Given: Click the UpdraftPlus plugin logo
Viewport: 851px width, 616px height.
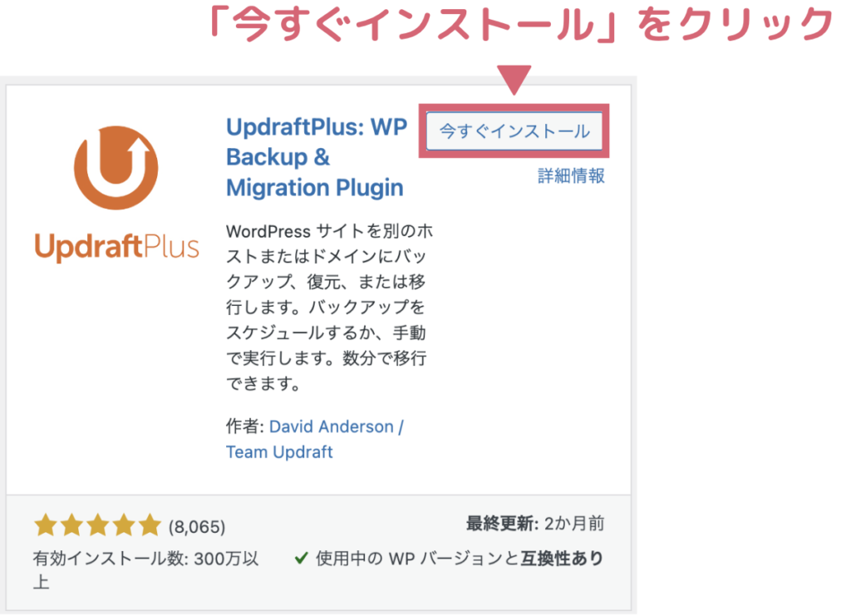Looking at the screenshot, I should [x=116, y=195].
